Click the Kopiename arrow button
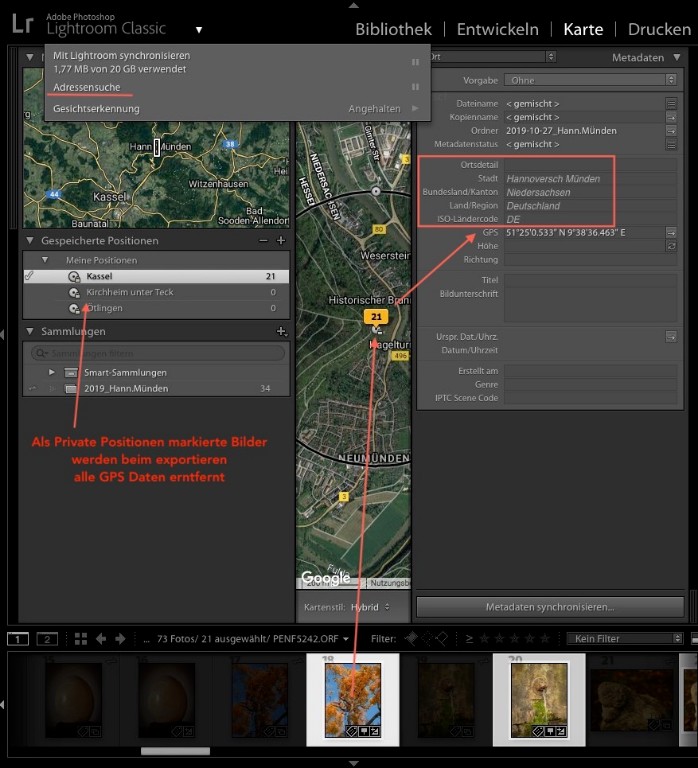The image size is (698, 768). coord(671,117)
